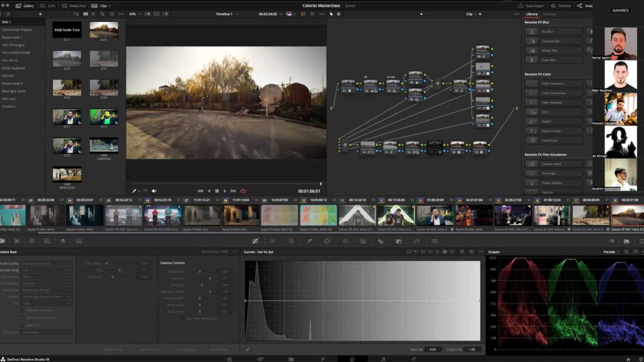Click the Use Changes button
The image size is (644, 362).
pyautogui.click(x=186, y=349)
